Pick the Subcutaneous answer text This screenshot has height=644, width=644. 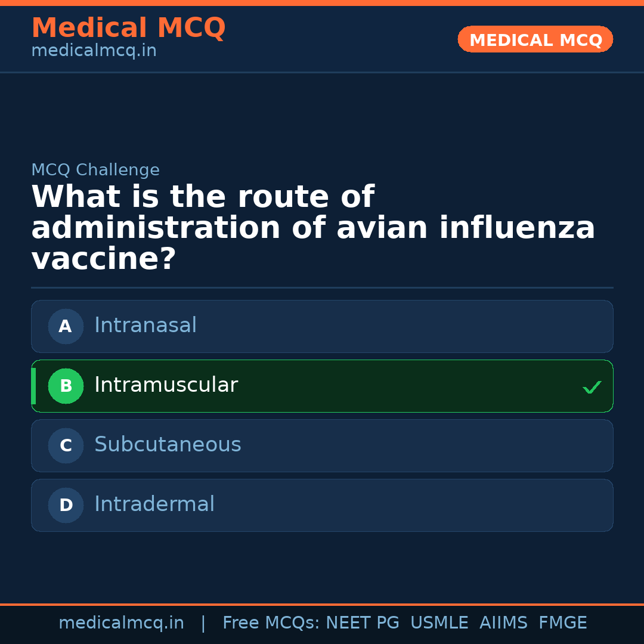coord(168,445)
